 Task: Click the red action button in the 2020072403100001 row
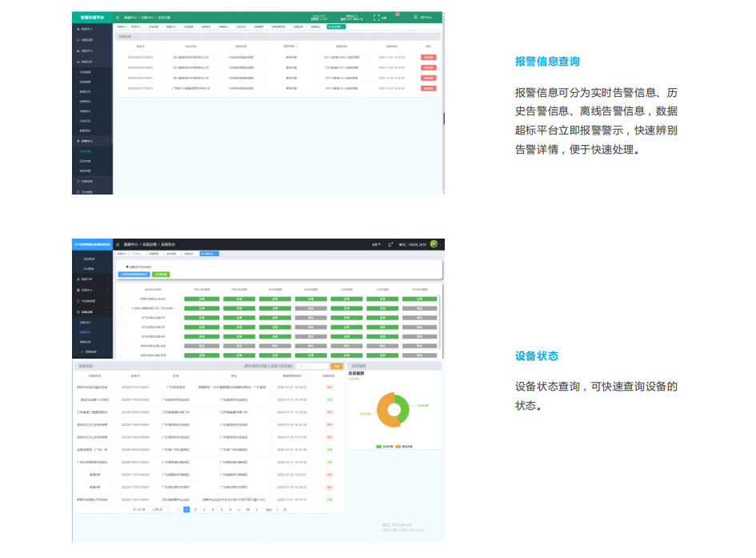(x=428, y=78)
